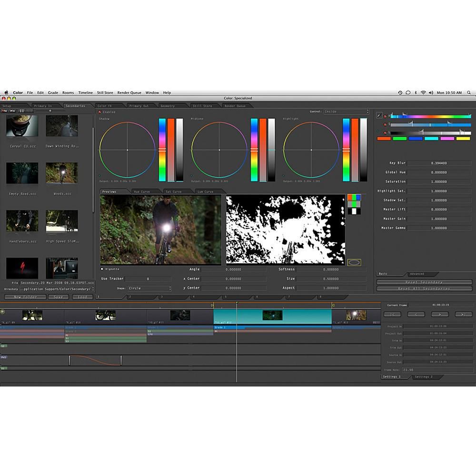Select the Woods.scc thumbnail

[62, 174]
